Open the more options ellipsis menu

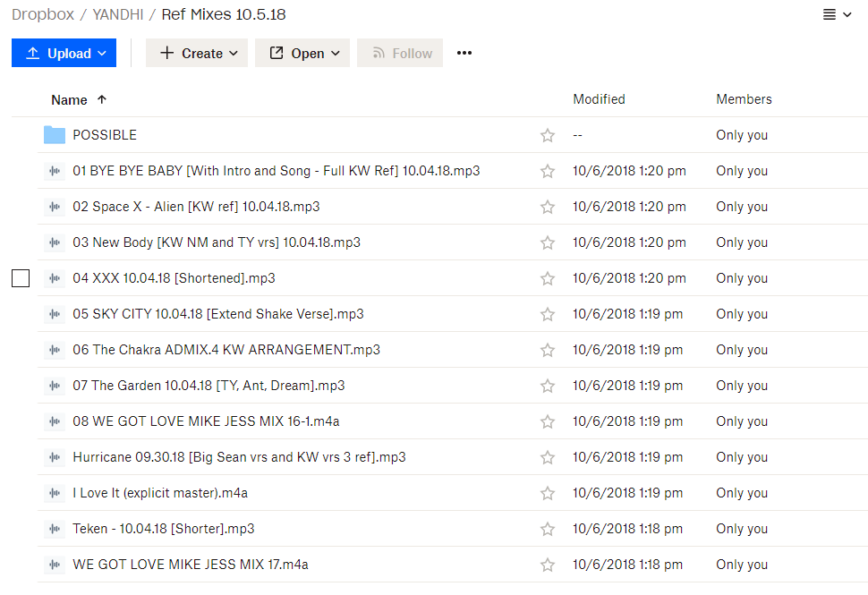click(464, 53)
